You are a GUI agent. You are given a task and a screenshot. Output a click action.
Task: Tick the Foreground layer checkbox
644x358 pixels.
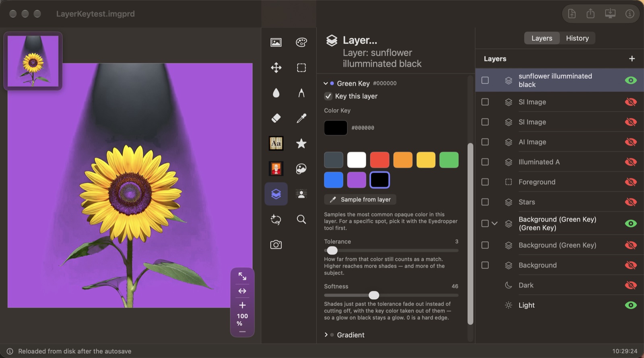485,182
